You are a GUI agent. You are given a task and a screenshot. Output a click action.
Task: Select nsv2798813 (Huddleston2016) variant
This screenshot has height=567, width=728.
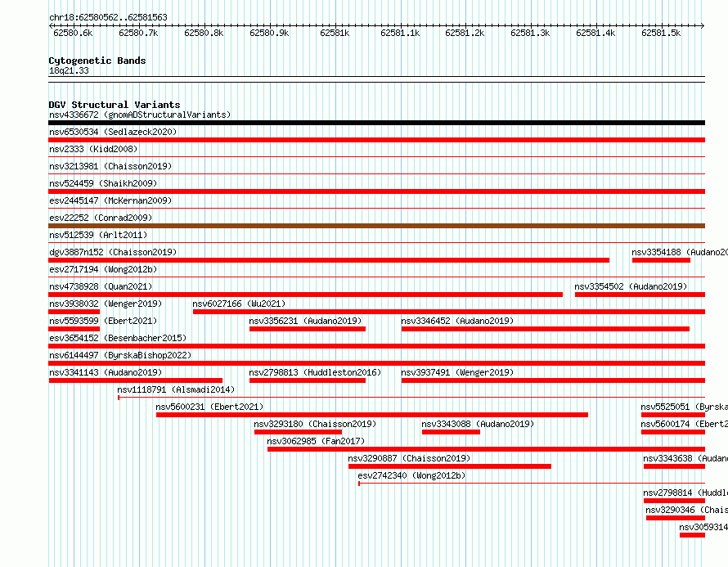click(x=315, y=372)
